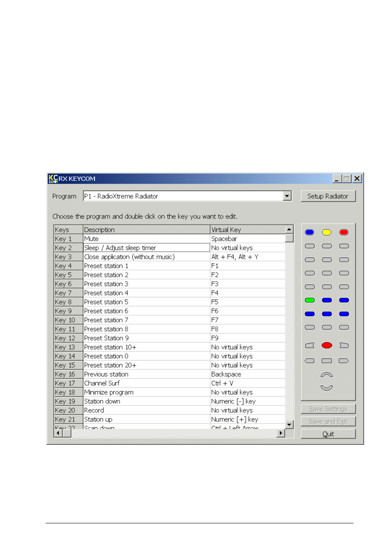Click the gray button directly above the large red oval
The image size is (392, 555).
point(327,327)
